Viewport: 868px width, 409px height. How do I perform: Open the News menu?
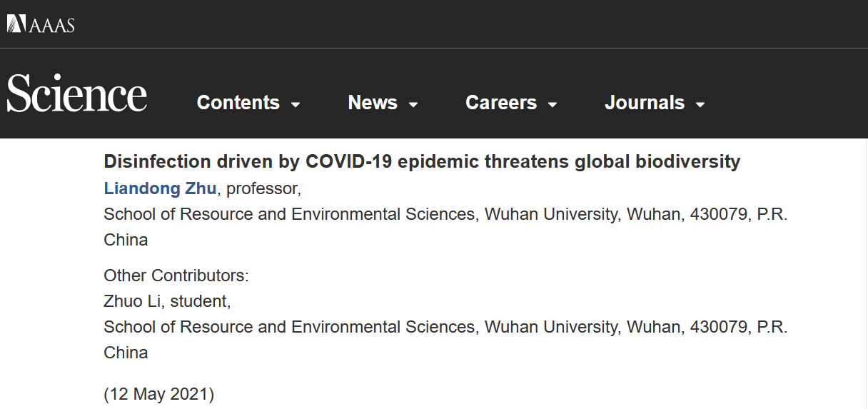click(373, 103)
